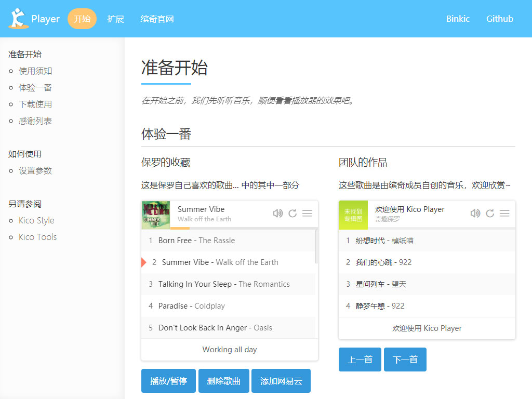The image size is (532, 399).
Task: Go to 缤奇官网 in the header
Action: [157, 19]
